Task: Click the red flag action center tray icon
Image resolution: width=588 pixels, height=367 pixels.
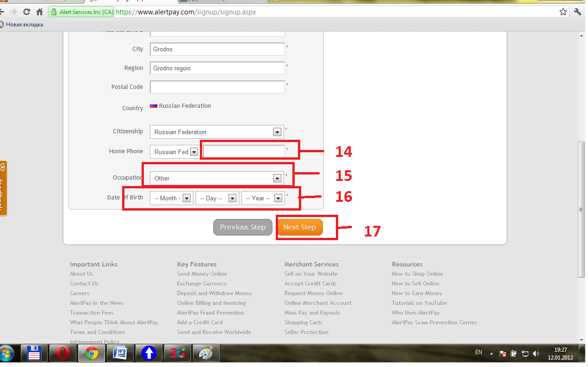Action: (503, 354)
